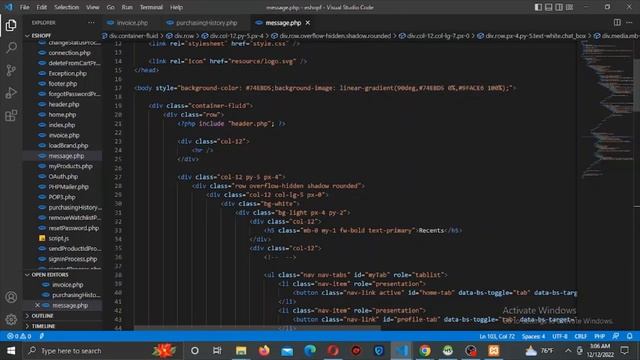Image resolution: width=640 pixels, height=360 pixels.
Task: Open the Mail app on taskbar
Action: [x=287, y=351]
